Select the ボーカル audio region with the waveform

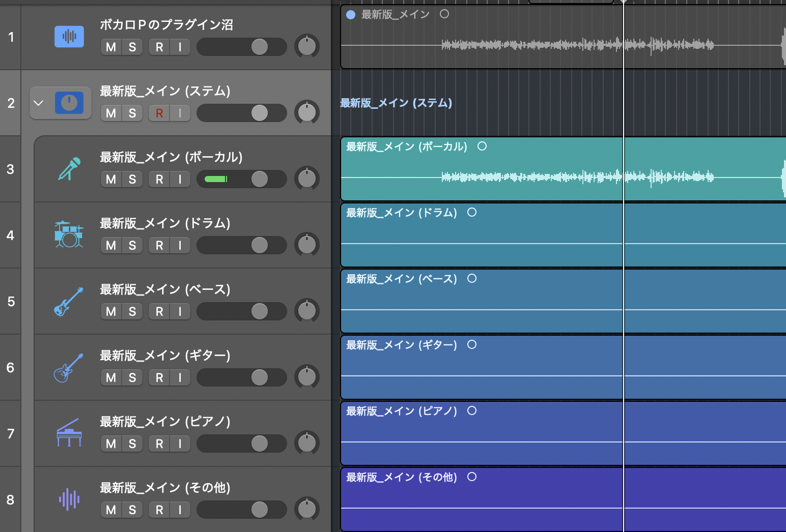click(563, 169)
